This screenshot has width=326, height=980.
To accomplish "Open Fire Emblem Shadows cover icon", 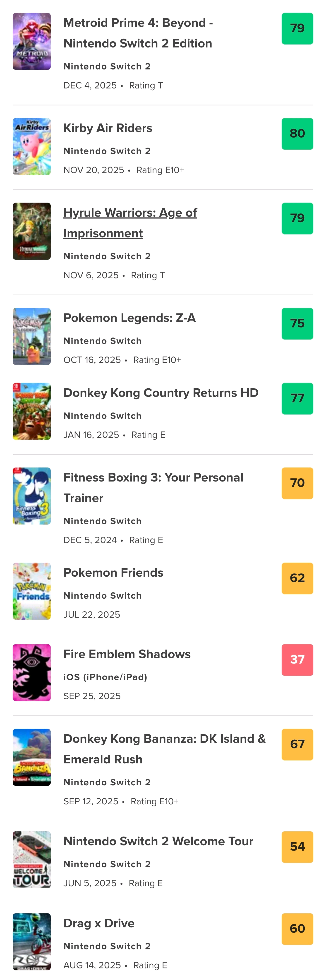I will coord(31,672).
